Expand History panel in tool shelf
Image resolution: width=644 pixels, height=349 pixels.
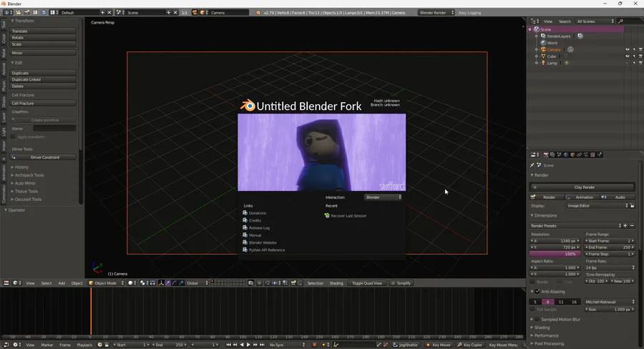pos(21,167)
